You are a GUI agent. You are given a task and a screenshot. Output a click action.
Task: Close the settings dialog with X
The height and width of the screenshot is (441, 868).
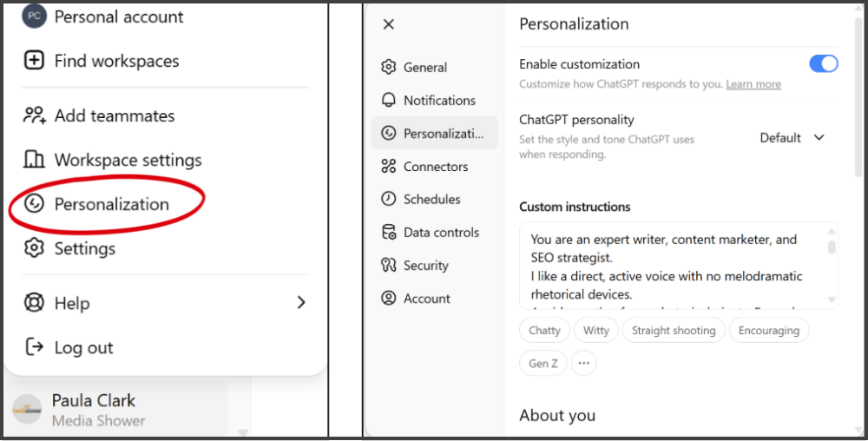pos(389,24)
